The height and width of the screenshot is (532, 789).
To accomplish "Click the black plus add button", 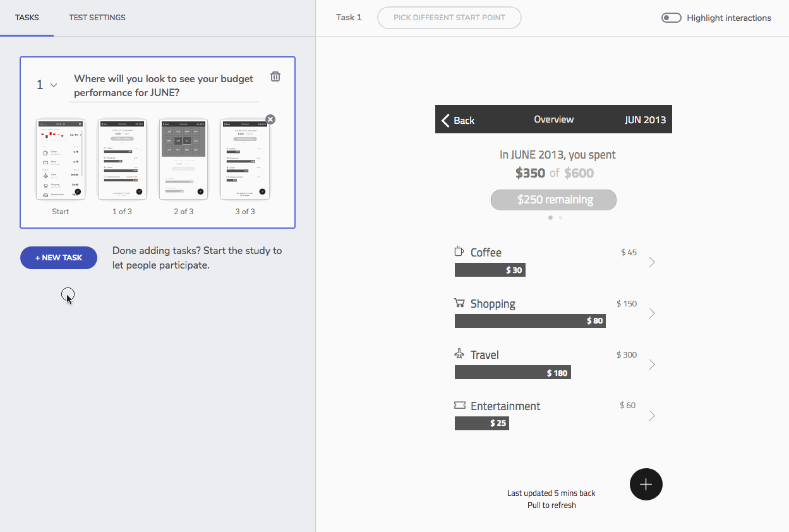I will coord(646,485).
